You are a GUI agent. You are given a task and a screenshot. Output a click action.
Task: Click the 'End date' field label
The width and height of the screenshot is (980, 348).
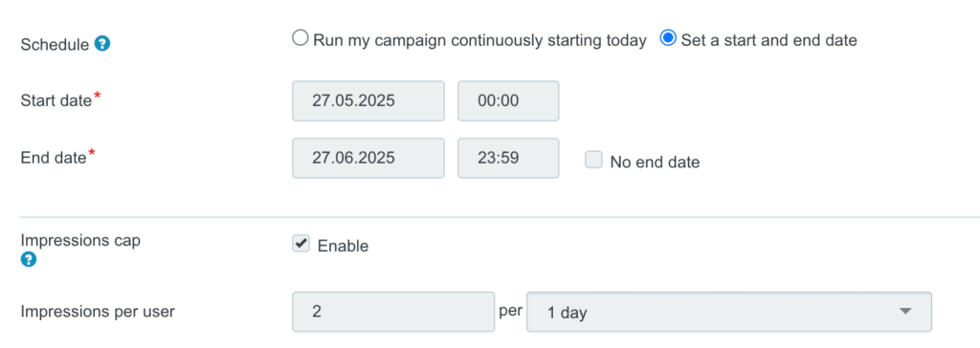tap(54, 158)
